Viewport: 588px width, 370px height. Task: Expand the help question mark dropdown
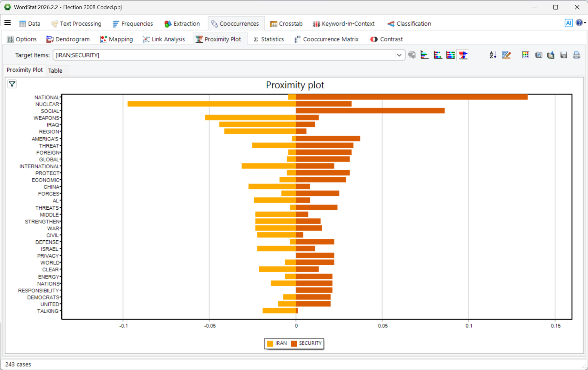(581, 23)
